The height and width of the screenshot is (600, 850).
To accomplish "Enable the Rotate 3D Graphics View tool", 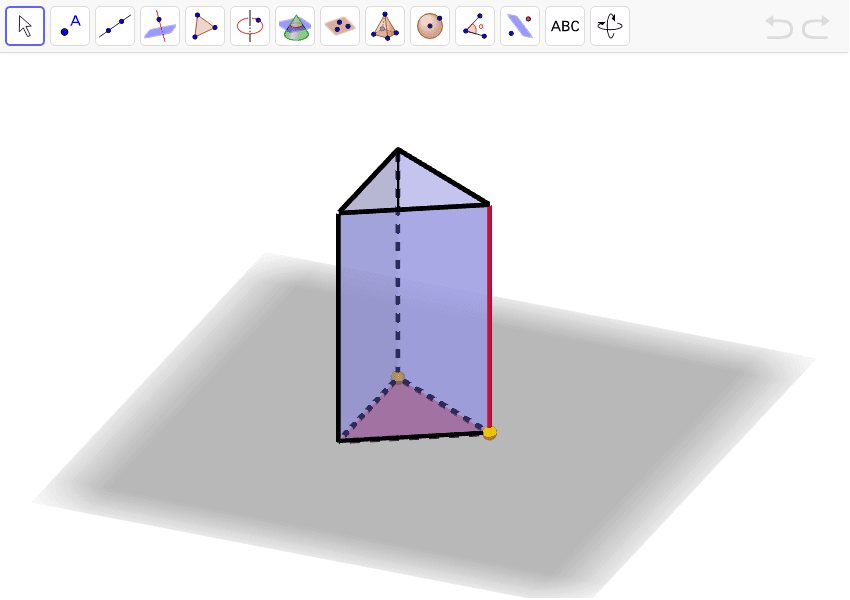I will coord(609,25).
